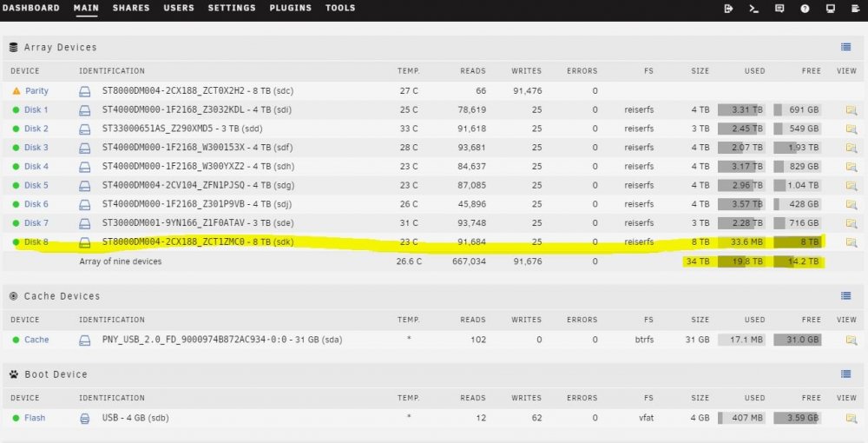Browse Disk 1 folder view icon
868x443 pixels.
click(851, 110)
